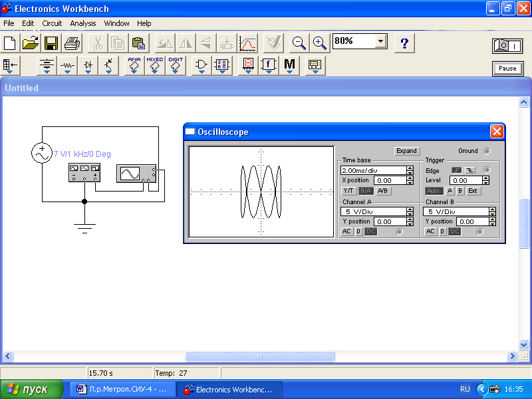
Task: Open the Miscellaneous M parts bin
Action: coord(289,65)
